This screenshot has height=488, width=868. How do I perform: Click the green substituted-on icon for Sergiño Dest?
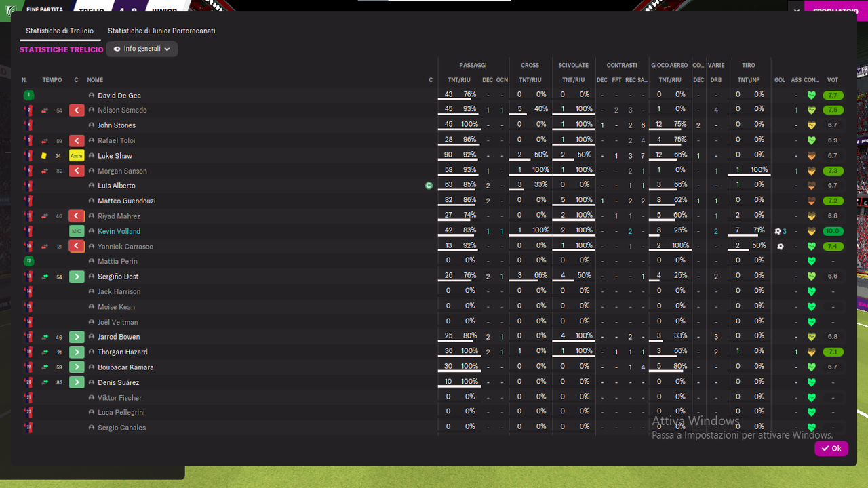[77, 277]
